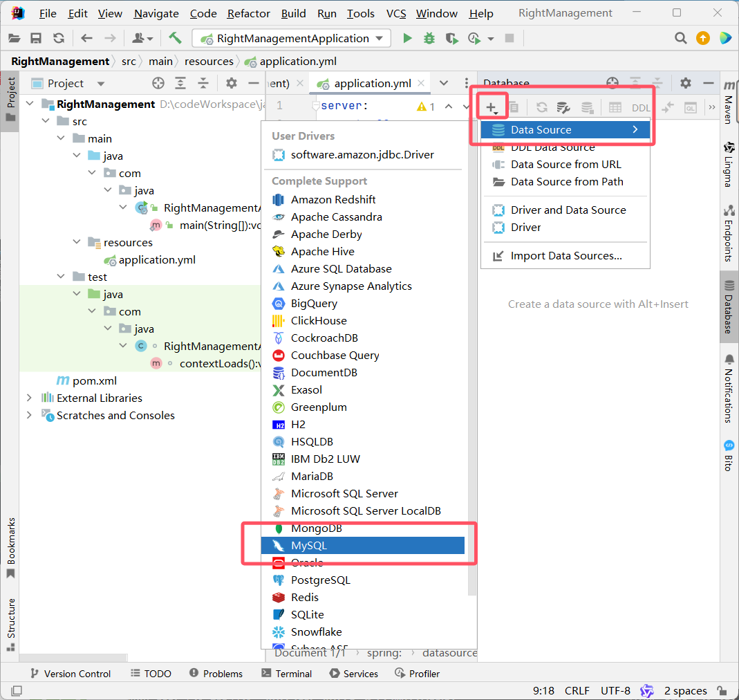Open Profiler tool window

point(417,674)
